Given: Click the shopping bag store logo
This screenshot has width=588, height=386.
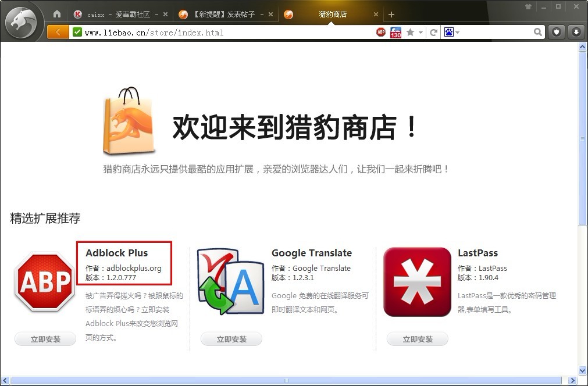Looking at the screenshot, I should (x=129, y=121).
